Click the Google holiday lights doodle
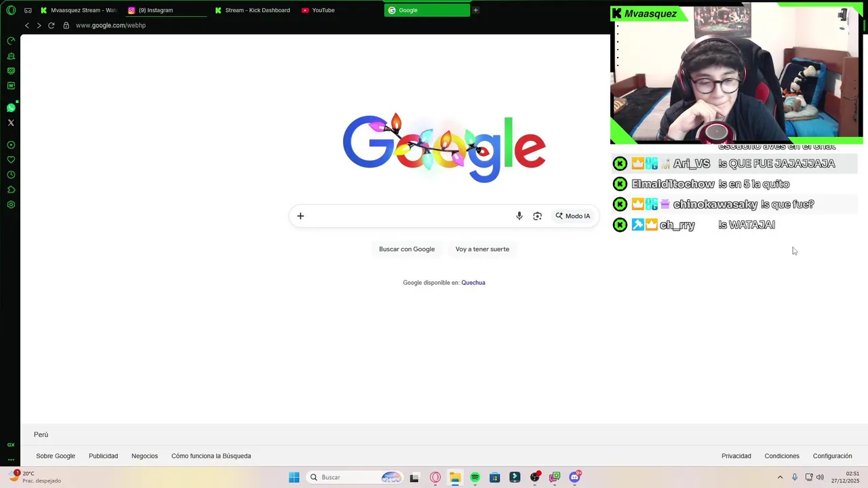The width and height of the screenshot is (868, 488). tap(444, 148)
